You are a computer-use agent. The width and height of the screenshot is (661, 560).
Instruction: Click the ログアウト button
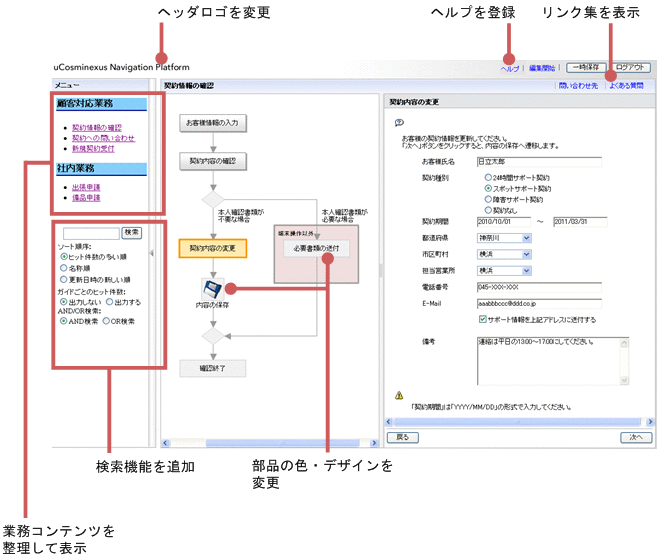coord(631,67)
